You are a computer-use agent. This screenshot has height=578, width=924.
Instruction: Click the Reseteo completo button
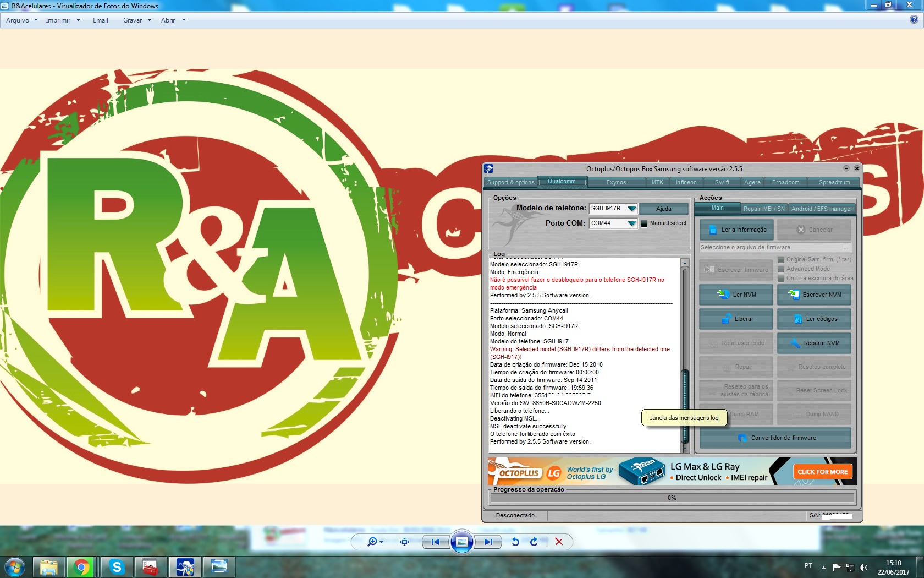pyautogui.click(x=814, y=367)
